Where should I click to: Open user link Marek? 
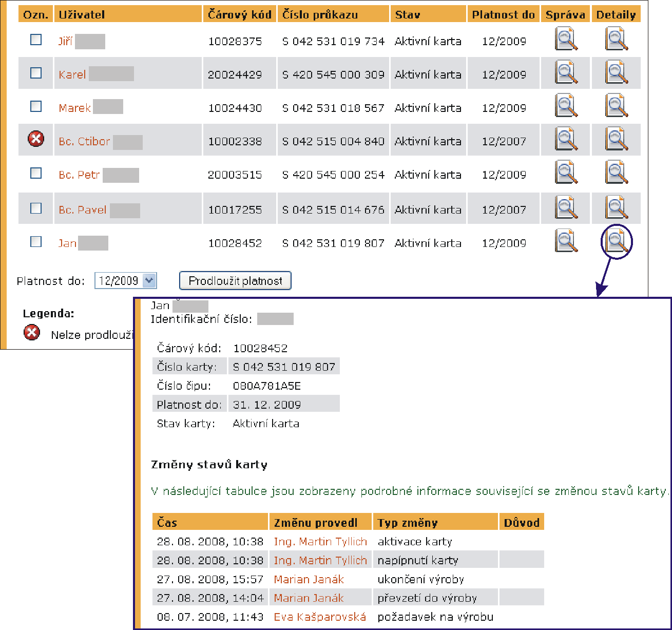click(74, 108)
